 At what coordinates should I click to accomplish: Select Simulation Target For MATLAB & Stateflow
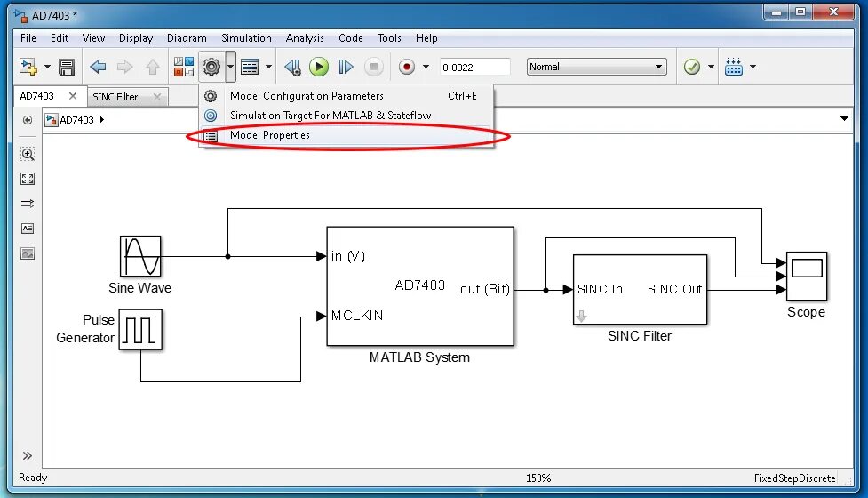point(346,116)
